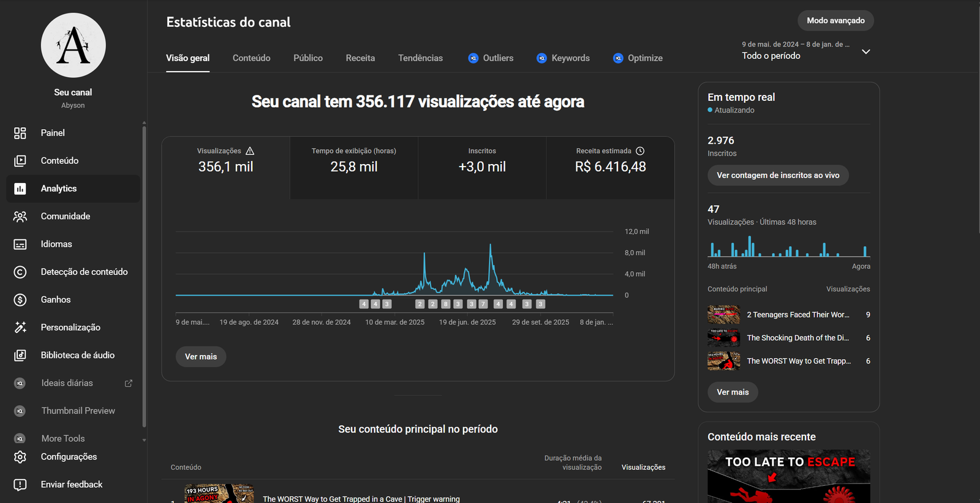Open 2 Teenagers Faced Their Wor... video link

coord(798,315)
